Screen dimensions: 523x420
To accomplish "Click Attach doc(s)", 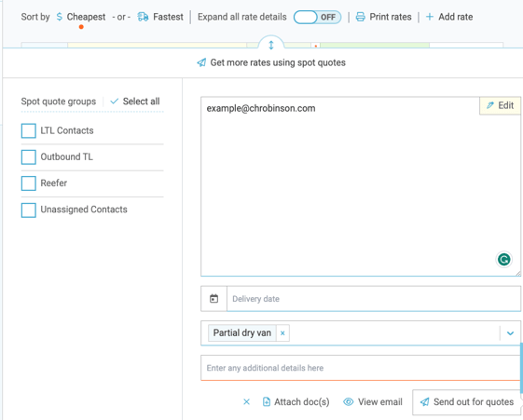I will click(296, 402).
